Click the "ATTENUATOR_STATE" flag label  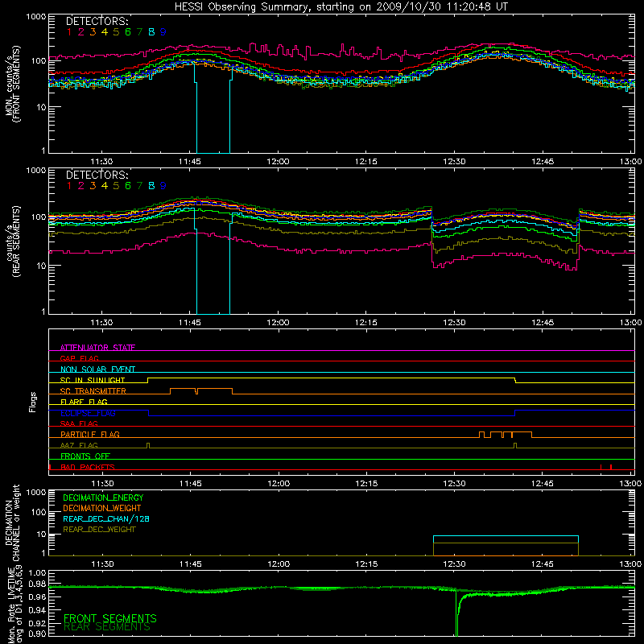point(97,348)
